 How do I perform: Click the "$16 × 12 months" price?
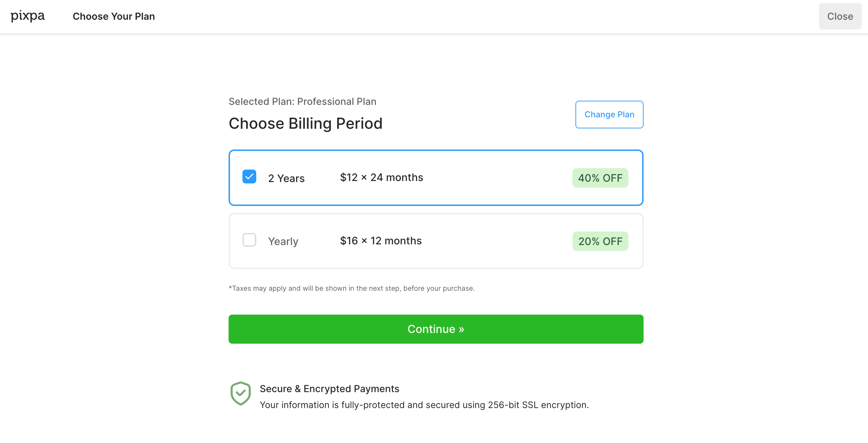pos(381,241)
